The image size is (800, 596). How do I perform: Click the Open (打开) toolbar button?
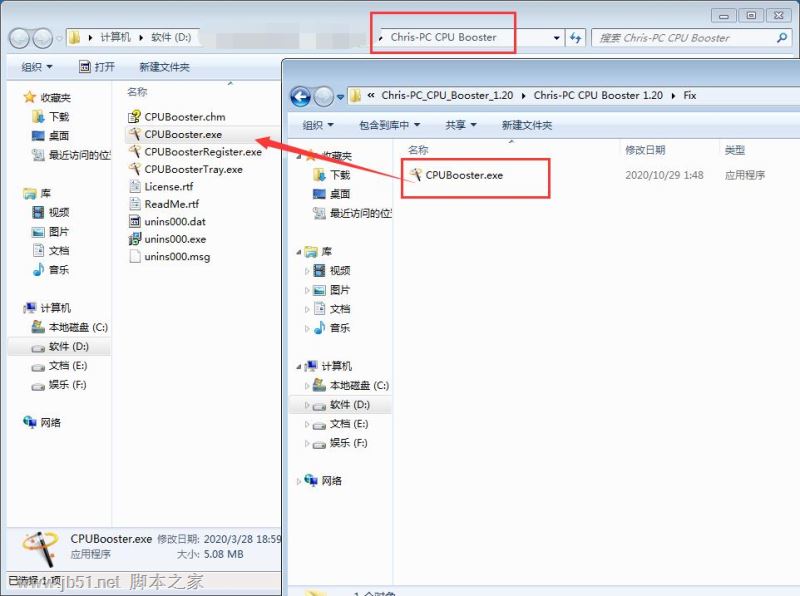(x=97, y=67)
